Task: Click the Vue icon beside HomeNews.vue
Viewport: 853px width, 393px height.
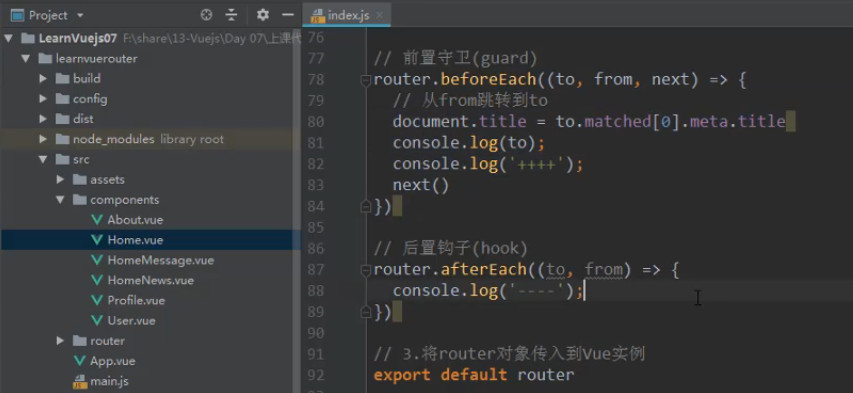Action: point(97,280)
